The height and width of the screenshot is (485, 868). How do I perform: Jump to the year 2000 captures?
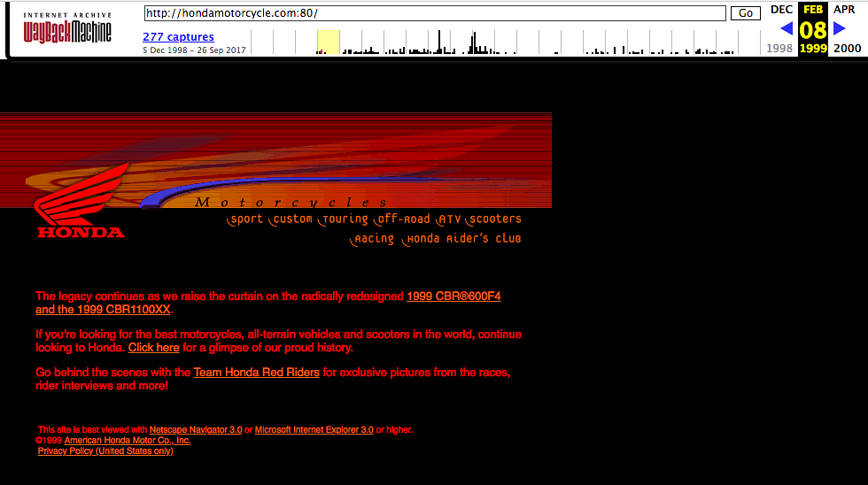pyautogui.click(x=847, y=49)
